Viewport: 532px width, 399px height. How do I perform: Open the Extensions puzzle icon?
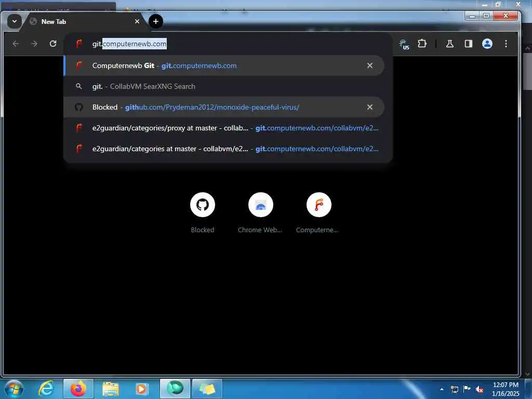(x=422, y=44)
